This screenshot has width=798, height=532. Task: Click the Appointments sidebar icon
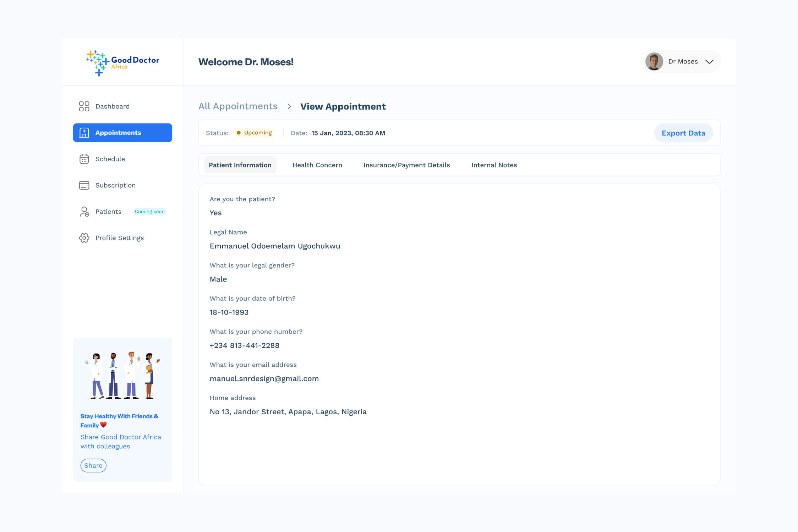point(84,133)
